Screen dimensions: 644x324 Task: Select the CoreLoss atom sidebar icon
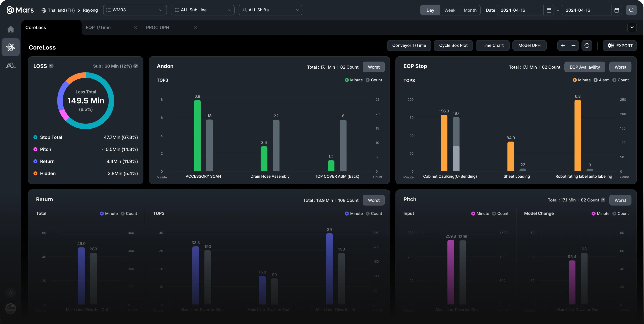pyautogui.click(x=11, y=47)
